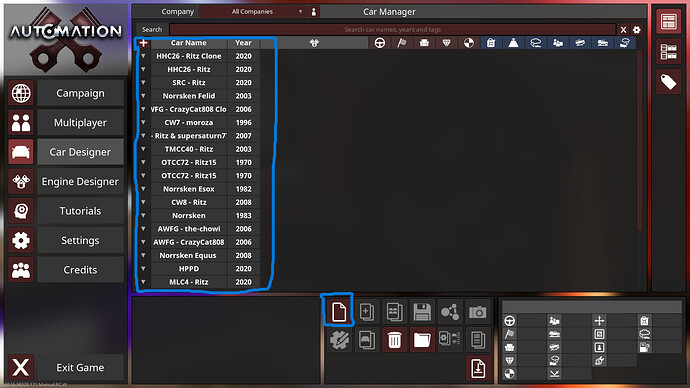Select the HHC26 - Ritz car row

[x=189, y=70]
